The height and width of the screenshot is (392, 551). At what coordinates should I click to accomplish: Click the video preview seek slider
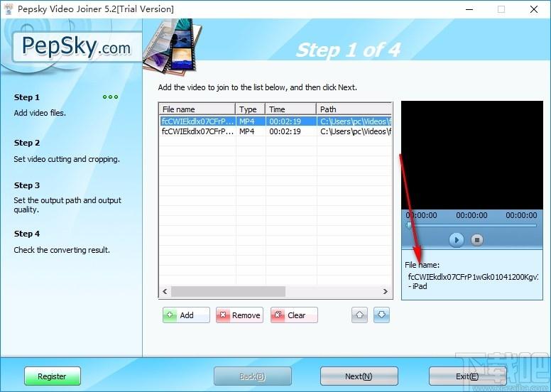[x=471, y=225]
